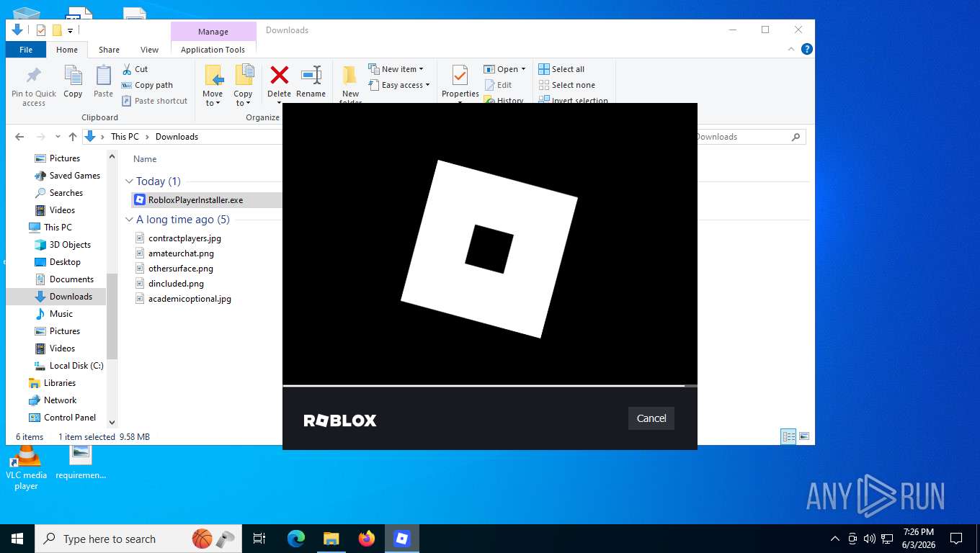
Task: Open the Easy access dropdown
Action: 398,85
